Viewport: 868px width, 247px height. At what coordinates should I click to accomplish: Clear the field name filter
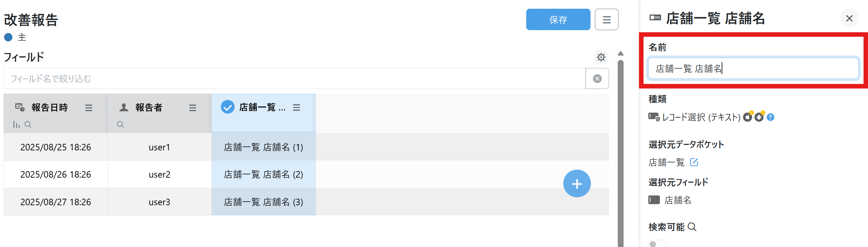[x=597, y=78]
